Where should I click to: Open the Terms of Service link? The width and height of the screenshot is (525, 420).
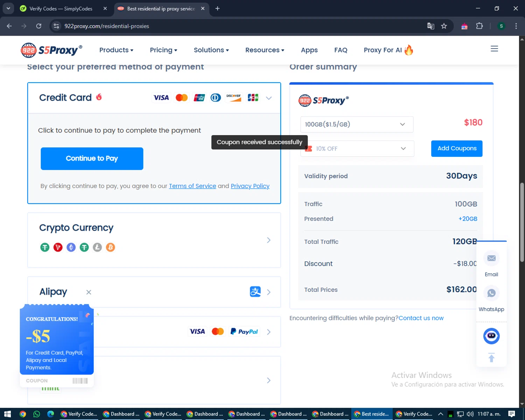point(192,186)
